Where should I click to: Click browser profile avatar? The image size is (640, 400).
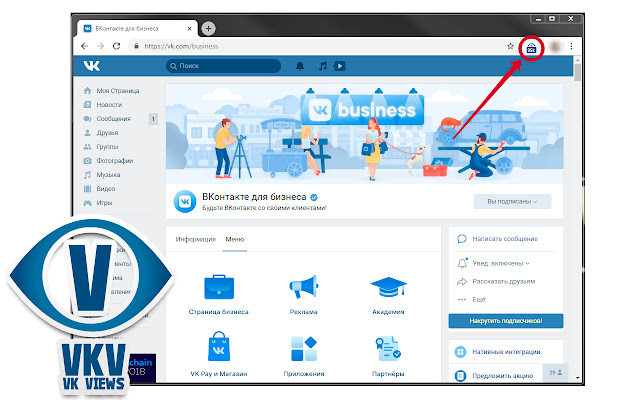[555, 47]
